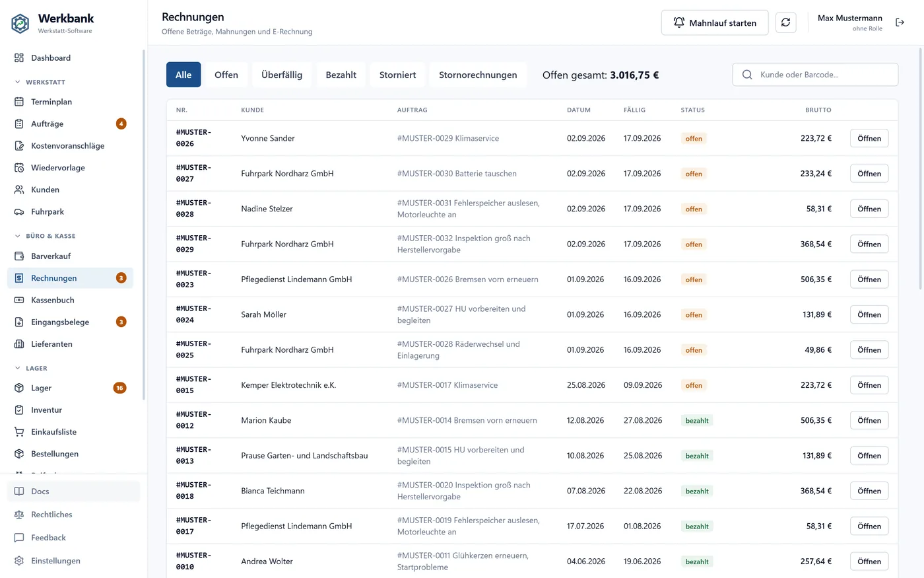Screen dimensions: 924x578
Task: Click the Eingangsbelege document icon
Action: click(x=19, y=322)
